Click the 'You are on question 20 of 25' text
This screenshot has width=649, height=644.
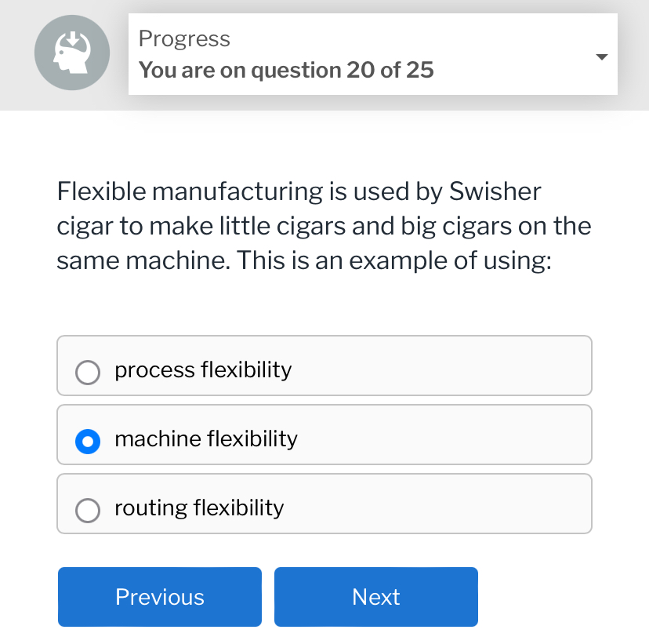coord(285,70)
